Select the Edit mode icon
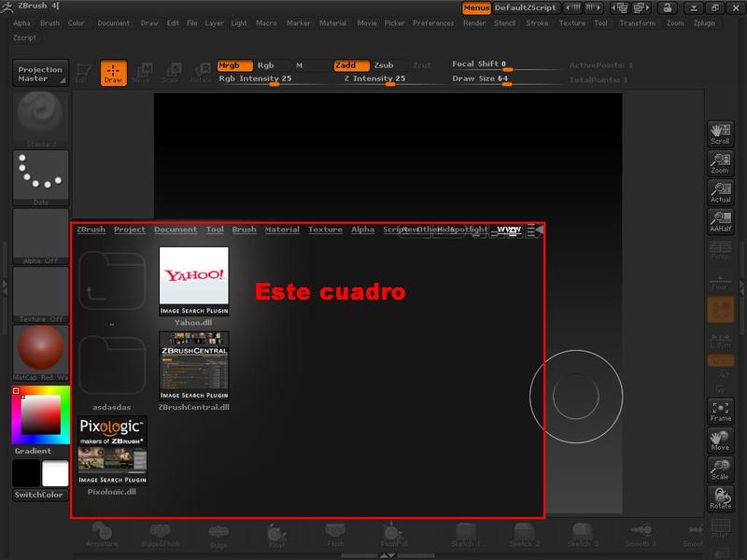The height and width of the screenshot is (560, 747). (83, 74)
